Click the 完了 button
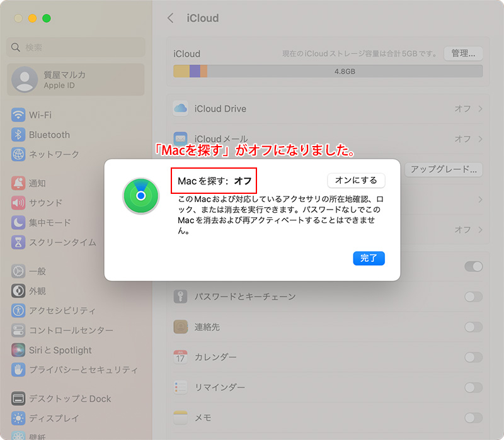The width and height of the screenshot is (504, 440). (x=369, y=258)
